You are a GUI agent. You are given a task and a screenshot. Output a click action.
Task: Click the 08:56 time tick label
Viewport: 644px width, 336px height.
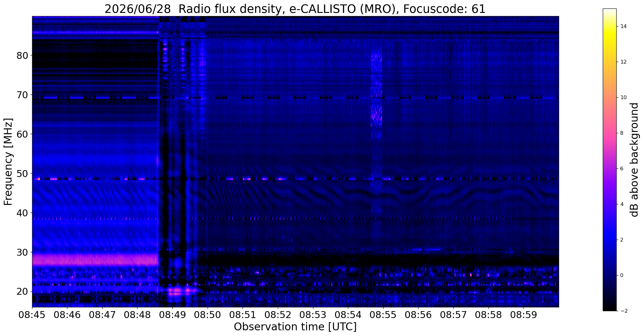tap(418, 314)
